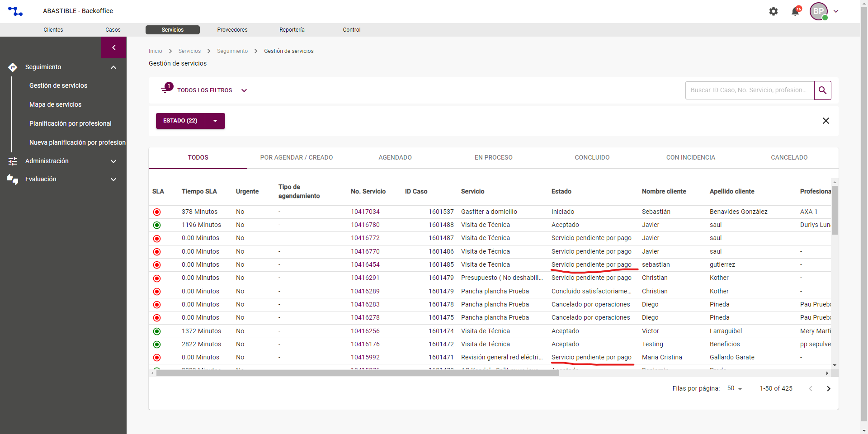This screenshot has width=868, height=434.
Task: Click Inicio breadcrumb link
Action: (x=156, y=51)
